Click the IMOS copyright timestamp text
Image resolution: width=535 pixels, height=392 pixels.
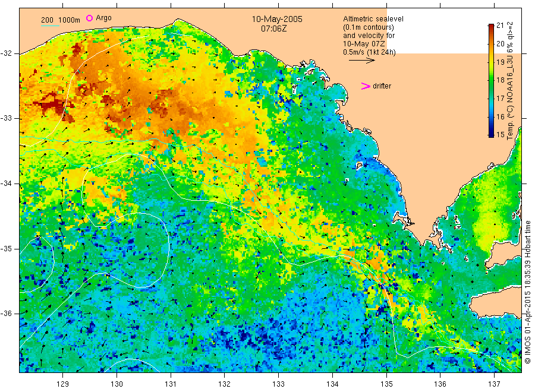(x=527, y=292)
